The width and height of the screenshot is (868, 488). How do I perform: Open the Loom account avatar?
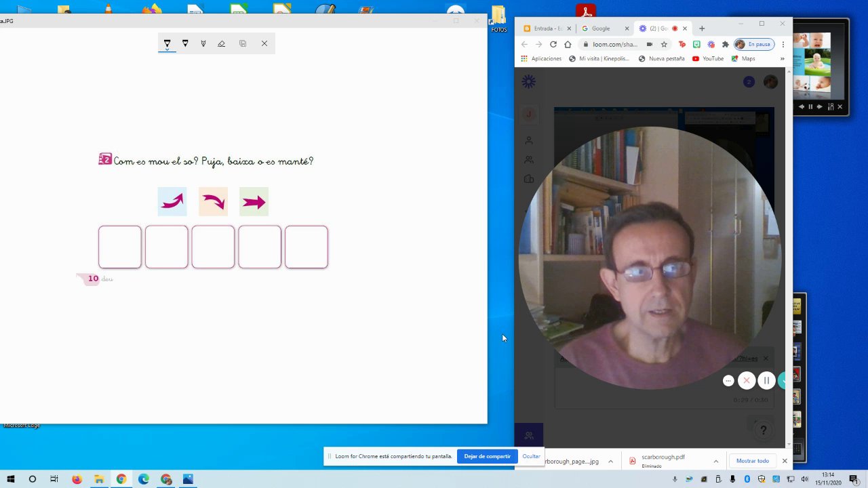(x=770, y=82)
